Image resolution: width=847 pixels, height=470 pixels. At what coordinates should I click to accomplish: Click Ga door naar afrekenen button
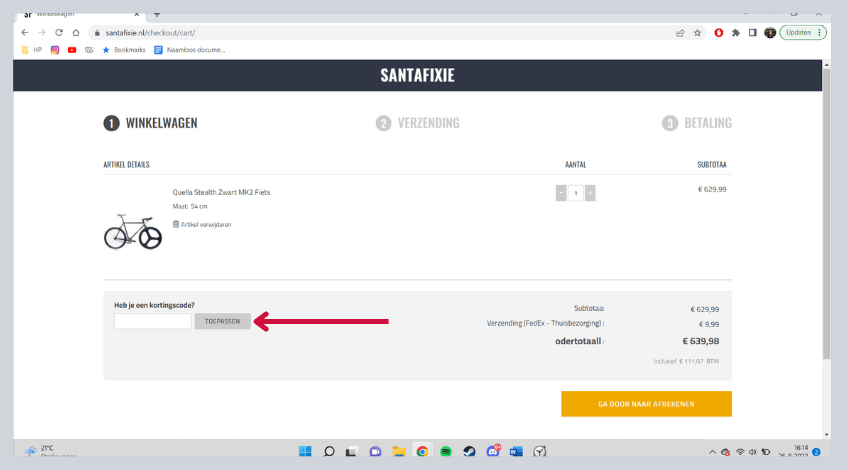[646, 404]
